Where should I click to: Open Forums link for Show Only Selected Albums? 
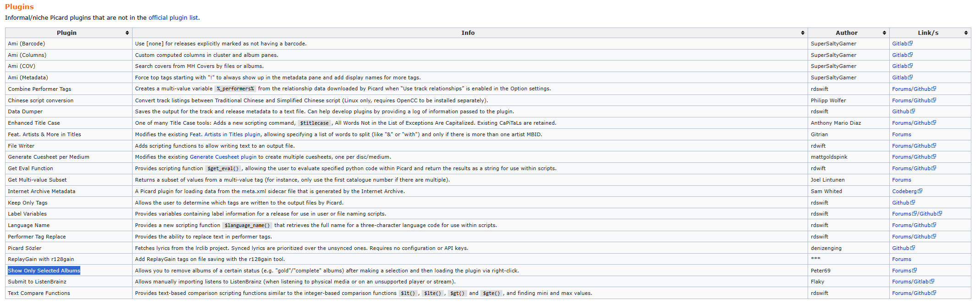[904, 271]
